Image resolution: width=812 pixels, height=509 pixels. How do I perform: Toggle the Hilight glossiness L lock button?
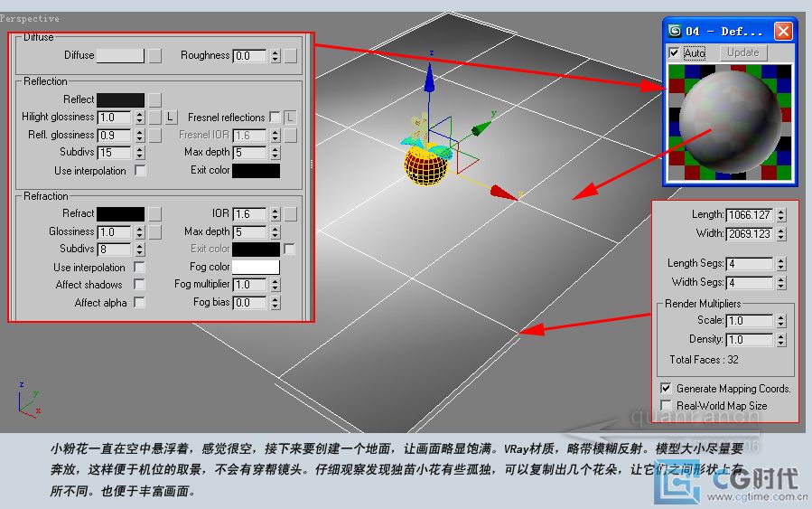coord(170,118)
